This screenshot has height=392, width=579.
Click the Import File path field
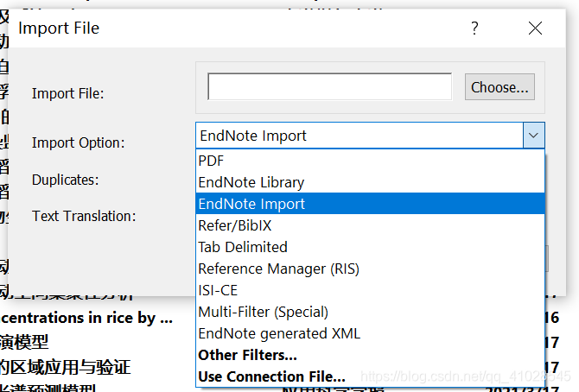(330, 86)
